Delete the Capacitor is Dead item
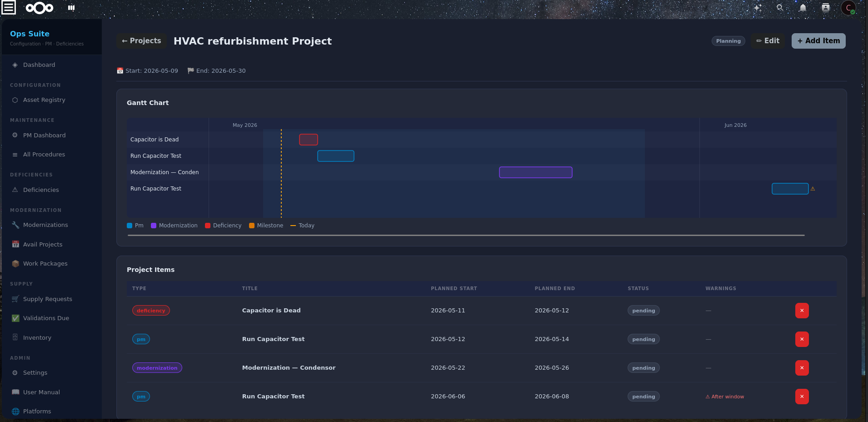This screenshot has width=868, height=422. (x=802, y=311)
